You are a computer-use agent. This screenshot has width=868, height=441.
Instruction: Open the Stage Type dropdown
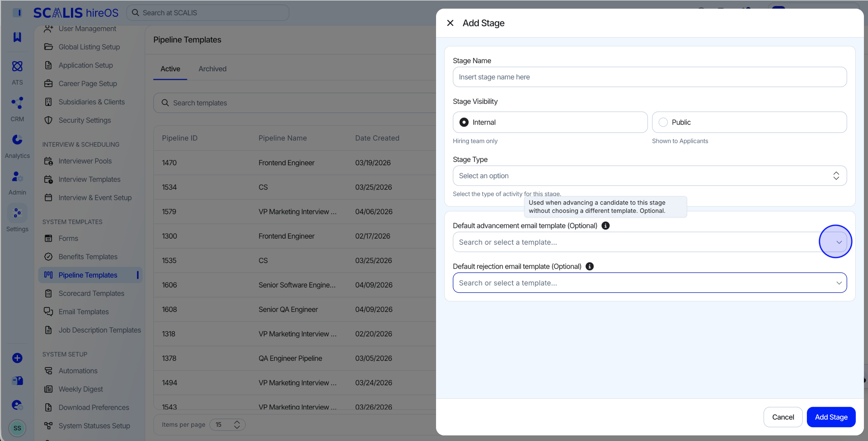[x=650, y=176]
